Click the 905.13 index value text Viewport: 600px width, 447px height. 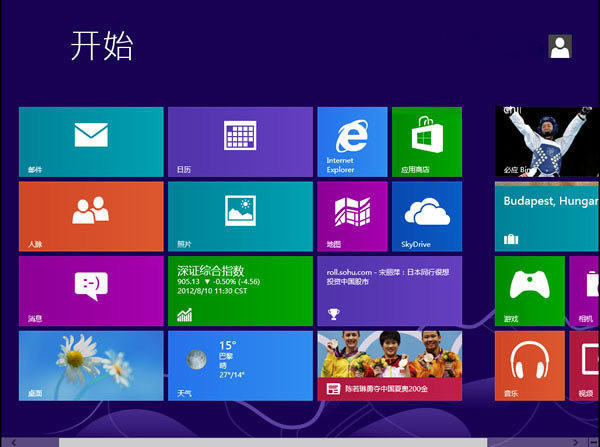tap(188, 282)
